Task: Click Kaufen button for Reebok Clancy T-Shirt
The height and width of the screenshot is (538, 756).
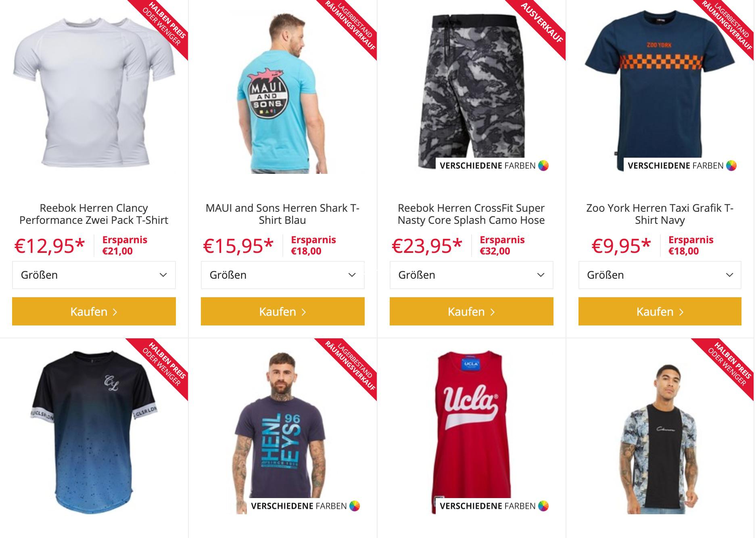Action: point(94,311)
